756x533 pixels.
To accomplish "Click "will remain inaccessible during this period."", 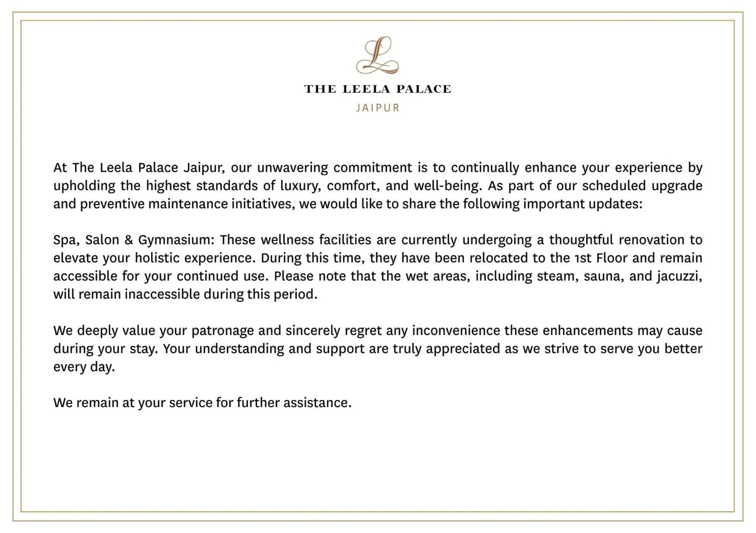I will tap(185, 294).
